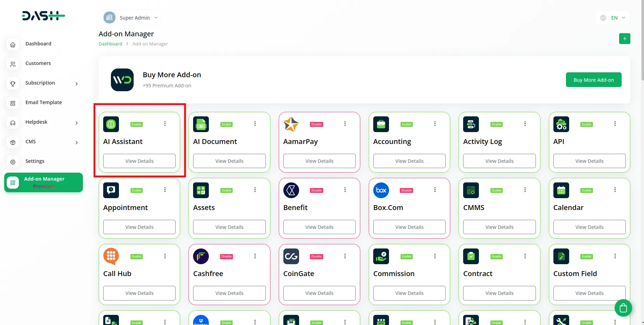Click the WD logo in Buy More banner

122,80
